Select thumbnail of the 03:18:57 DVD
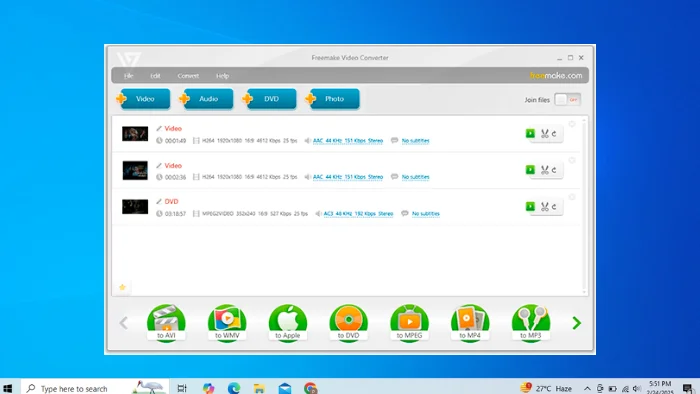700x394 pixels. click(135, 207)
